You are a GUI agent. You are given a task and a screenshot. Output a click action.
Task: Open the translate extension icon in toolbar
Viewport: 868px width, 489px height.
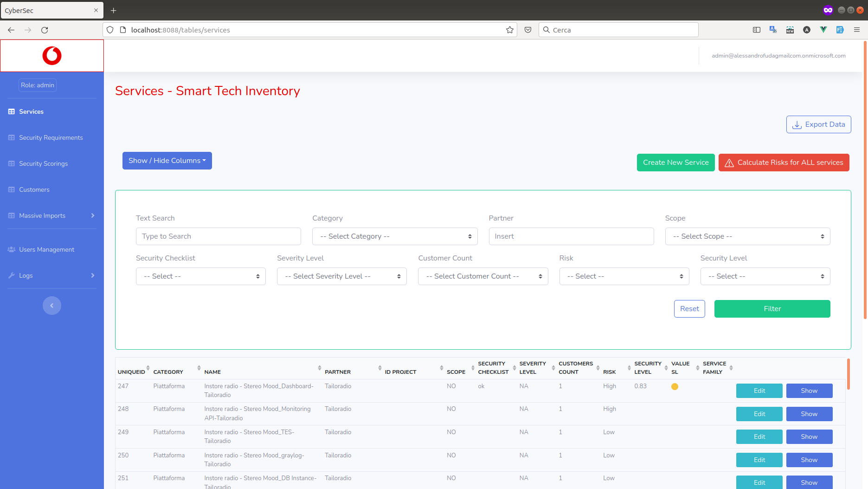pyautogui.click(x=773, y=30)
